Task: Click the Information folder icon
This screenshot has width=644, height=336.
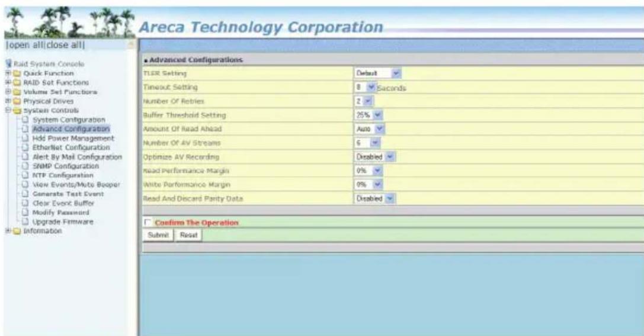Action: coord(17,231)
